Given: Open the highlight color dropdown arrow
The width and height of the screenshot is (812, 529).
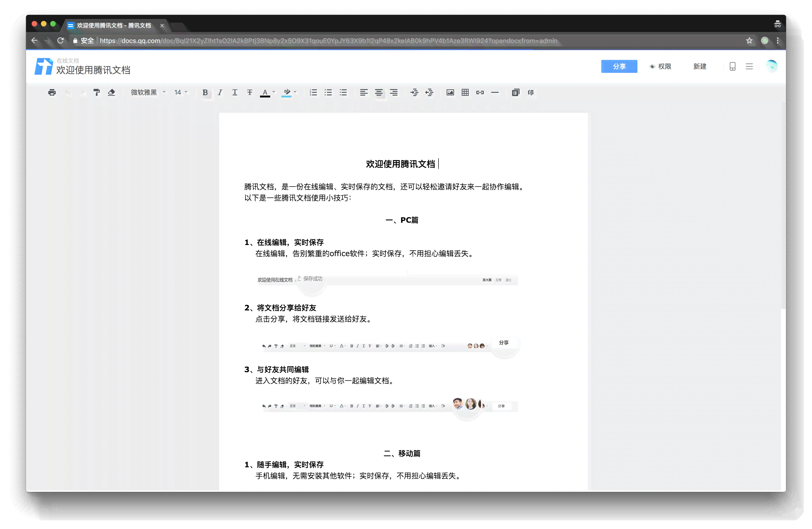Looking at the screenshot, I should [x=295, y=92].
